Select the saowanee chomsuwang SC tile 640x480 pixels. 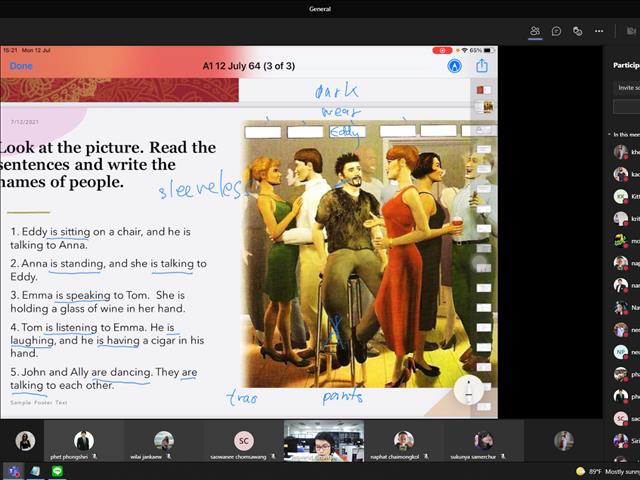pos(244,442)
